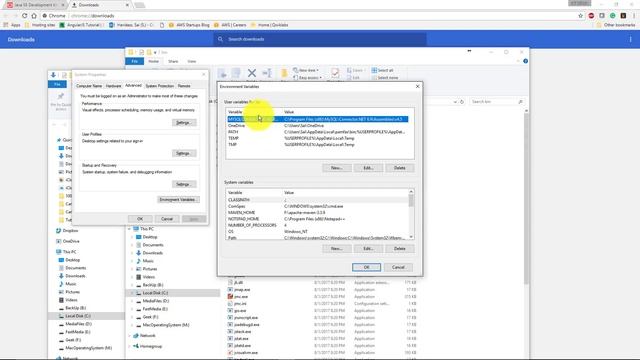Viewport: 640px width, 360px height.
Task: Click Select none in Explorer ribbon
Action: [384, 78]
